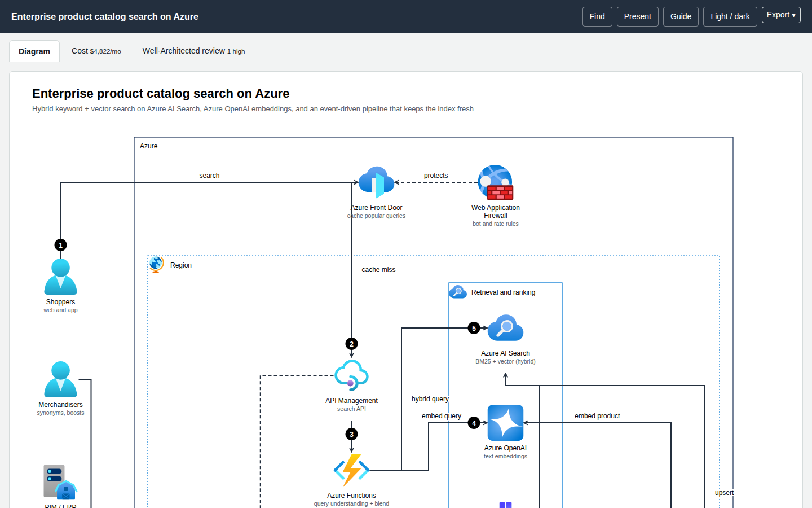812x508 pixels.
Task: Toggle Light / dark theme
Action: pyautogui.click(x=730, y=16)
